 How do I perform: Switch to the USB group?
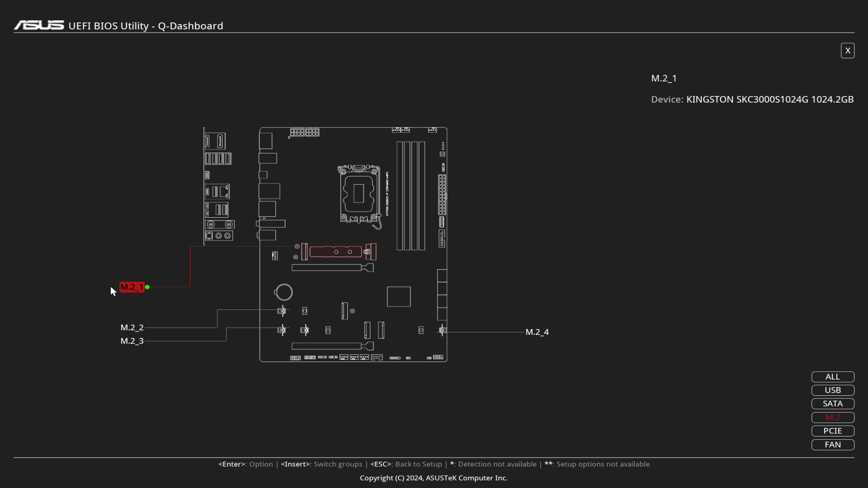[x=832, y=390]
